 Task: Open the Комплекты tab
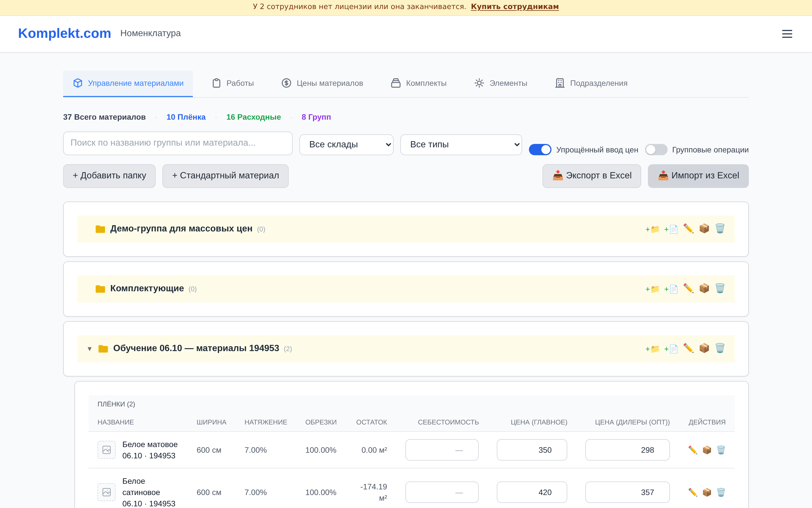coord(419,83)
